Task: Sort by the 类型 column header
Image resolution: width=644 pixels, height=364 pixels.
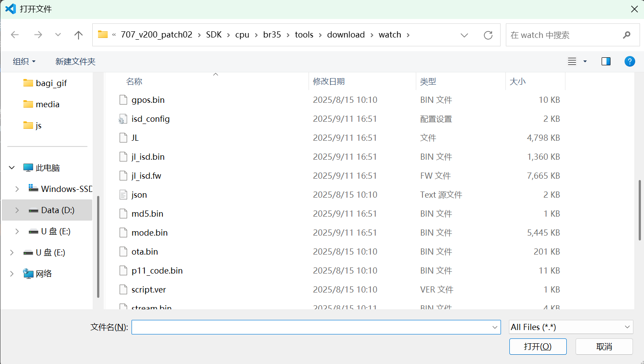Action: click(x=461, y=82)
